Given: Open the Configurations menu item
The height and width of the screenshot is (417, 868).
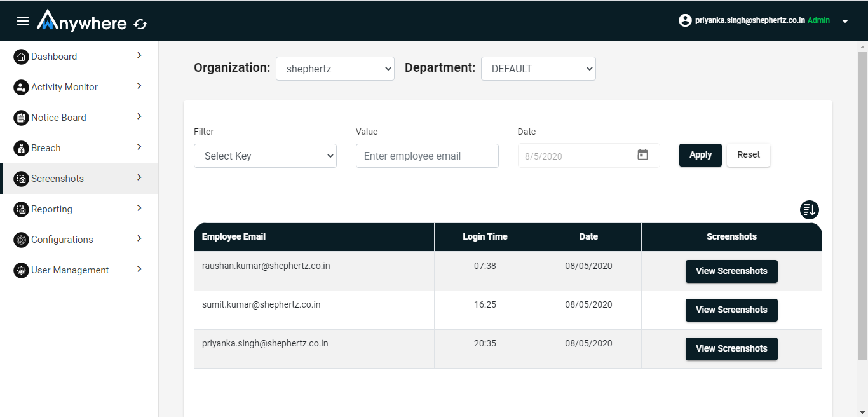Looking at the screenshot, I should pyautogui.click(x=62, y=240).
